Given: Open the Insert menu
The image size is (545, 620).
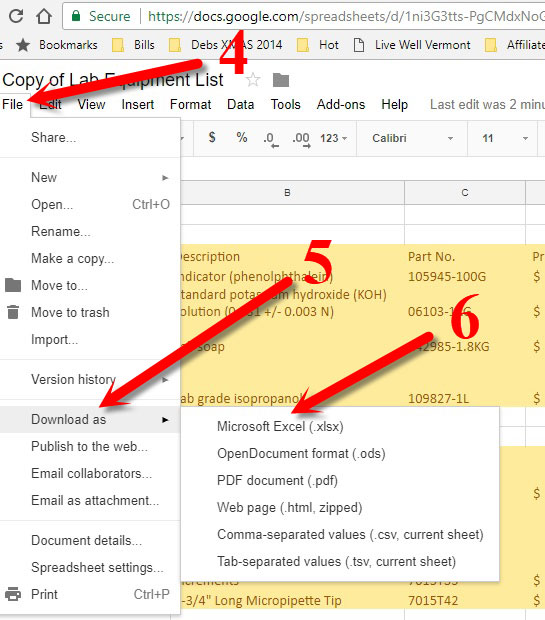Looking at the screenshot, I should click(138, 104).
